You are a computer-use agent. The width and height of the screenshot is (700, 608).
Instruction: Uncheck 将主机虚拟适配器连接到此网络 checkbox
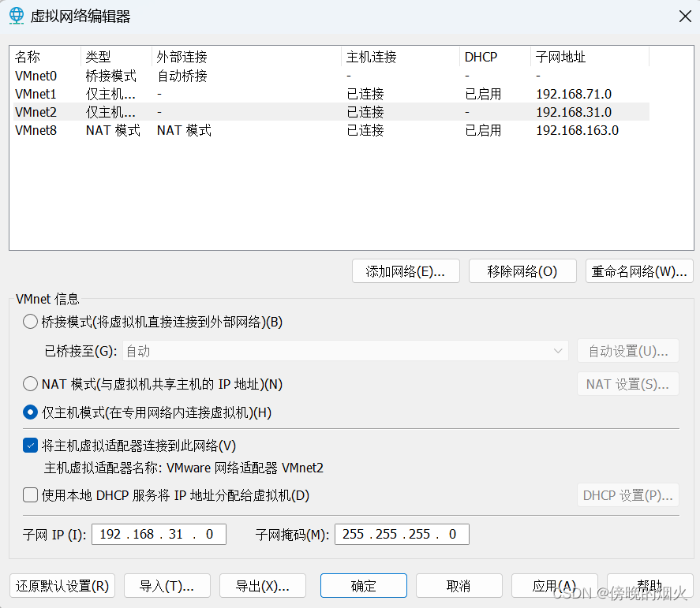(30, 446)
